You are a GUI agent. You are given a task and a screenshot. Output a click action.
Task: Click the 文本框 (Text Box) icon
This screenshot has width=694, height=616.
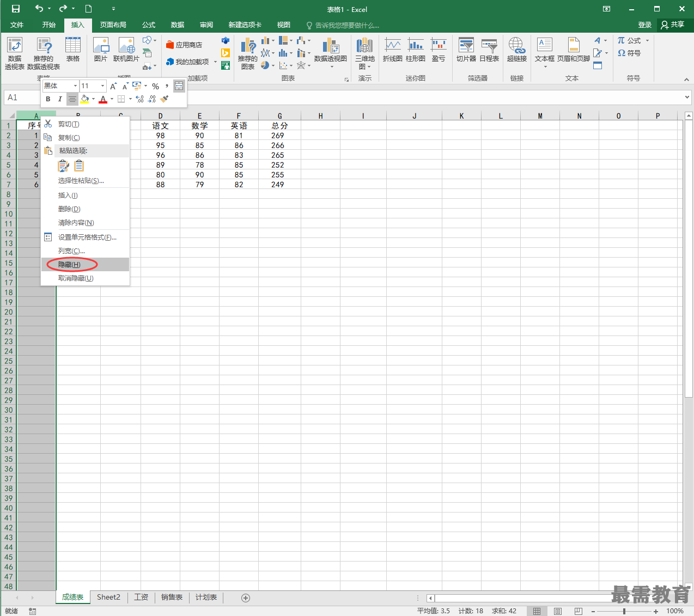tap(545, 52)
